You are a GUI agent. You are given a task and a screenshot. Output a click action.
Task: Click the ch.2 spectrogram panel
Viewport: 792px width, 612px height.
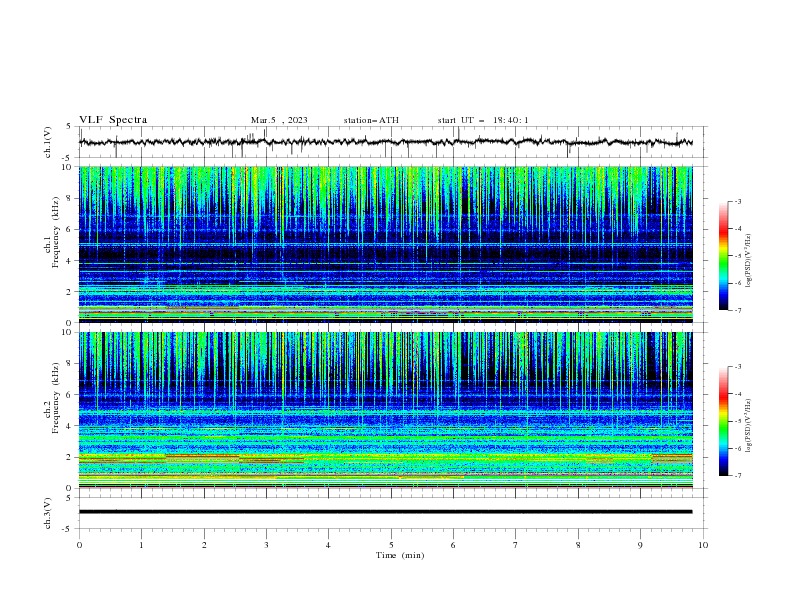(386, 410)
